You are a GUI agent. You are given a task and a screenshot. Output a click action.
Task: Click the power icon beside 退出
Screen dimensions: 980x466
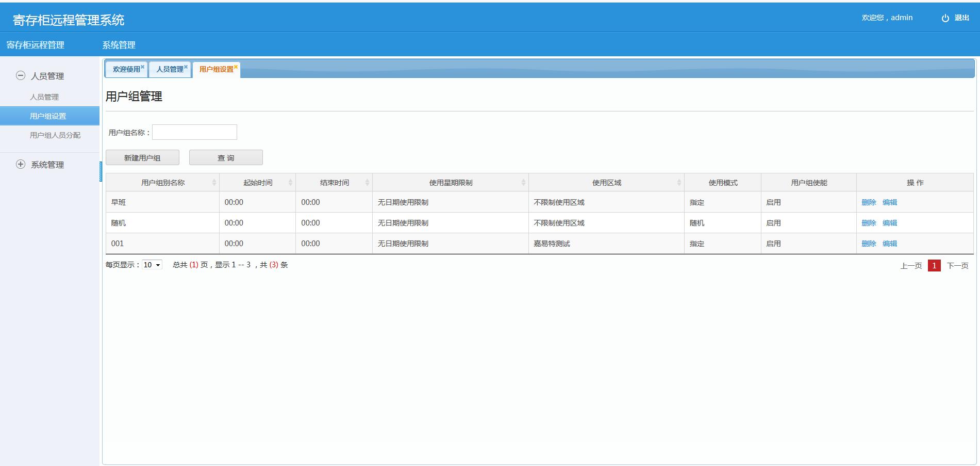[x=945, y=18]
